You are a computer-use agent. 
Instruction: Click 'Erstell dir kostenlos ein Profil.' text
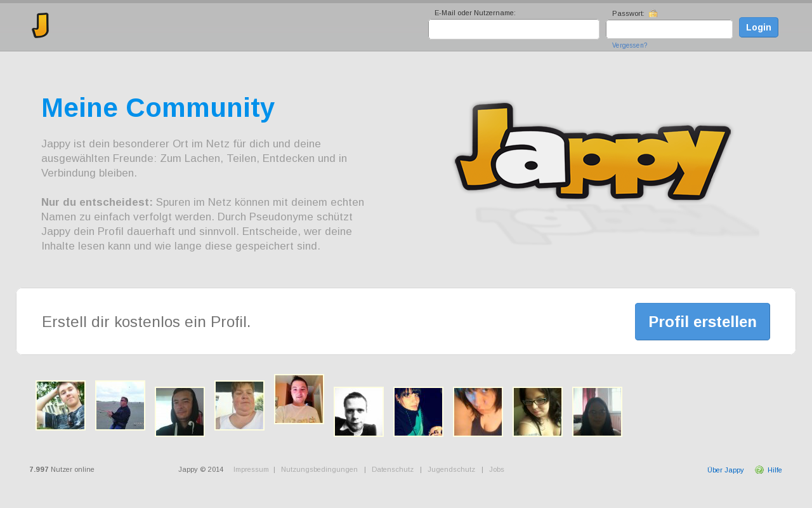pyautogui.click(x=147, y=322)
